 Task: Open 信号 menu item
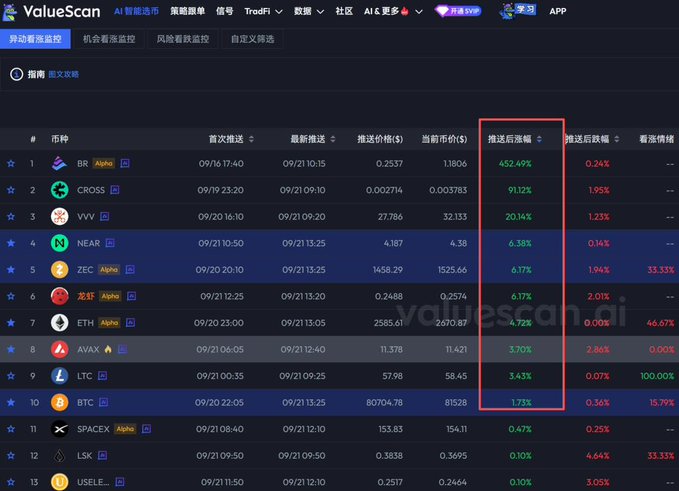[224, 11]
